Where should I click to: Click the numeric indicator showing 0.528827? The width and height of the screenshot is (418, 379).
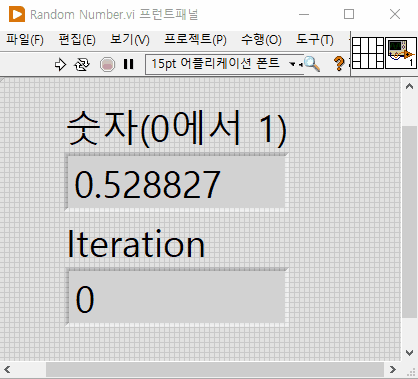click(x=176, y=183)
